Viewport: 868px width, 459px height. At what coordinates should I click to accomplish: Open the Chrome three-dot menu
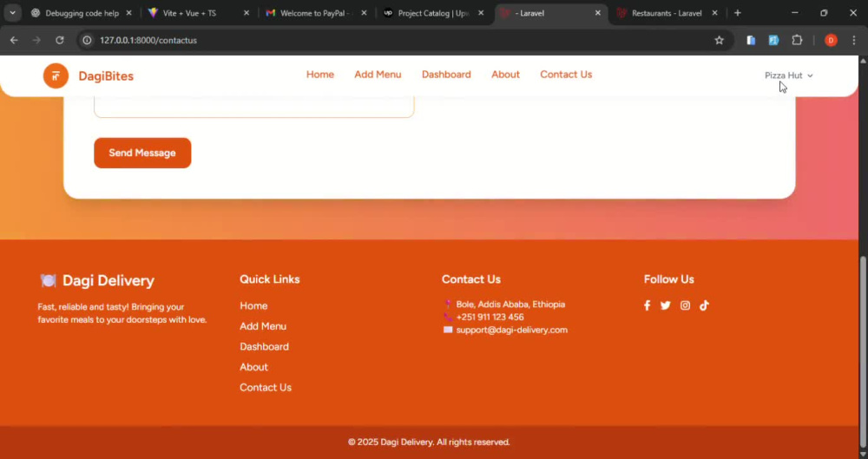(x=854, y=40)
